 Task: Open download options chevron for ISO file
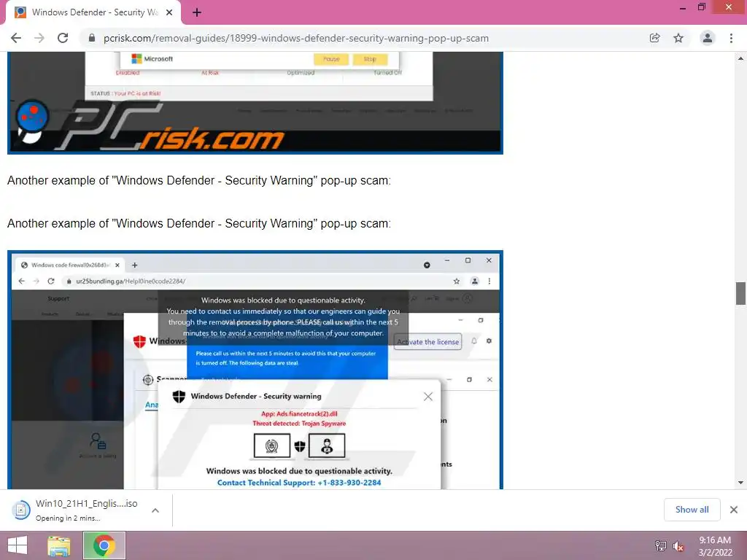155,510
